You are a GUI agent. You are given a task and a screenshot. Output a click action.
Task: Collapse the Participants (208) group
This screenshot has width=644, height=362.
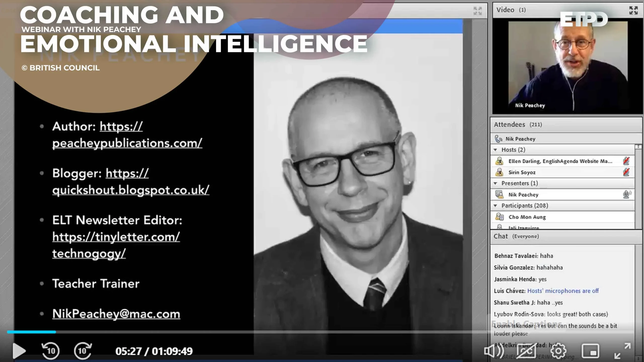click(x=495, y=206)
